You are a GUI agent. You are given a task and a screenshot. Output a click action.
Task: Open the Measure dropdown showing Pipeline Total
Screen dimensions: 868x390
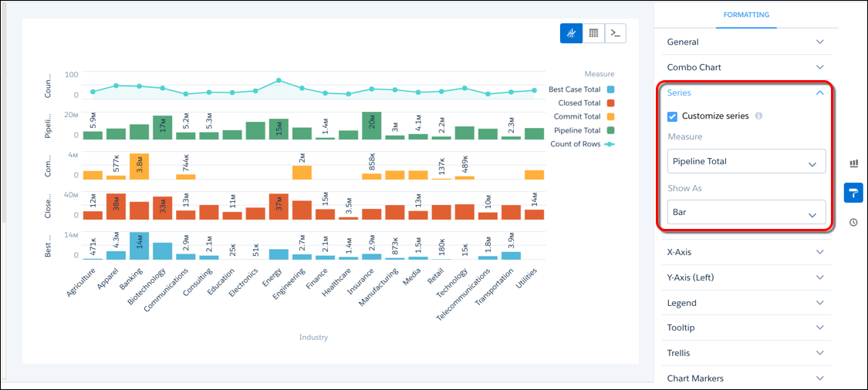tap(745, 162)
